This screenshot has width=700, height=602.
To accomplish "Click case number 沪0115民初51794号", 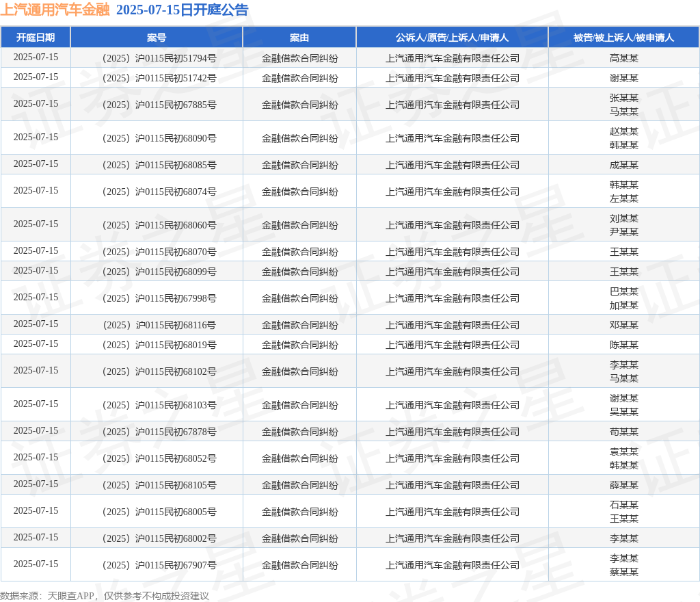I will 176,59.
